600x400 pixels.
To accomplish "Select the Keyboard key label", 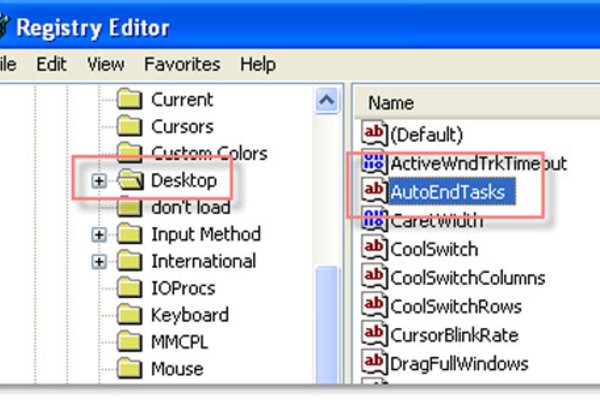I will click(190, 316).
